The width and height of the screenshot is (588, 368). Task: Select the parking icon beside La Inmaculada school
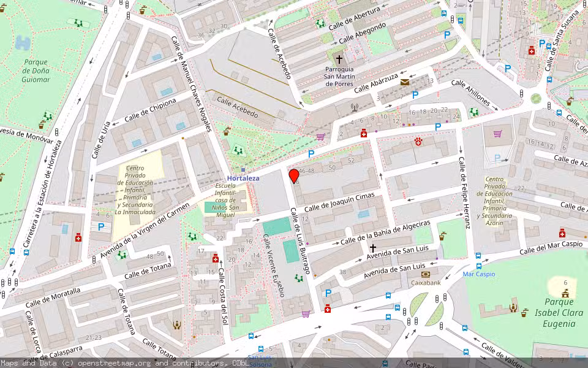coord(101,227)
